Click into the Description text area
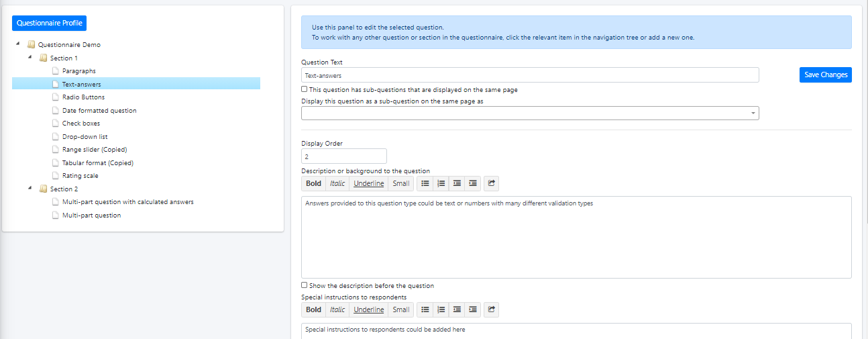 576,237
